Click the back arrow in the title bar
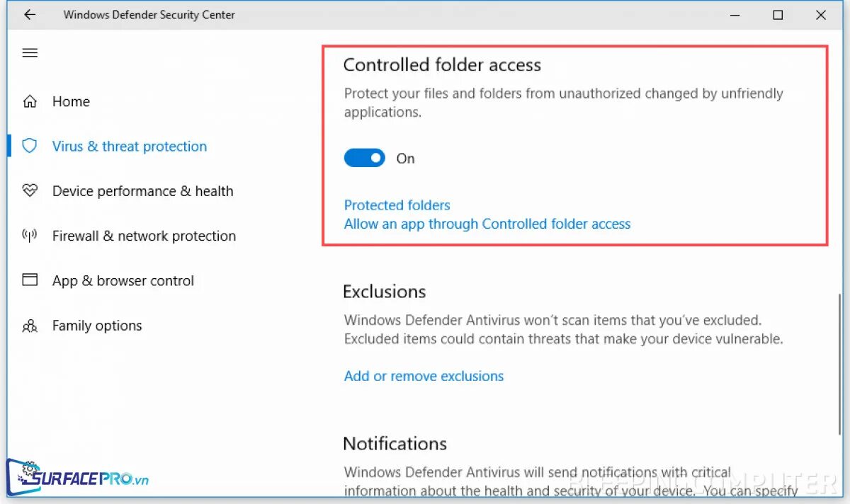 click(x=29, y=15)
